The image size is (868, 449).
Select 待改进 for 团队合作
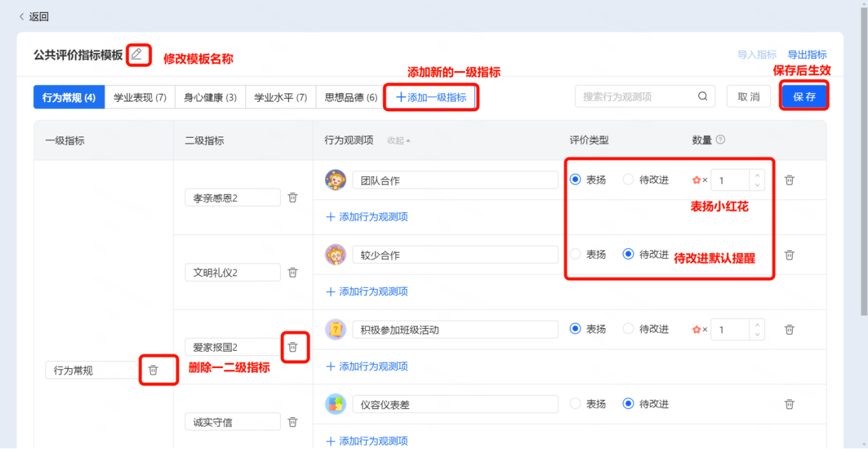click(628, 180)
